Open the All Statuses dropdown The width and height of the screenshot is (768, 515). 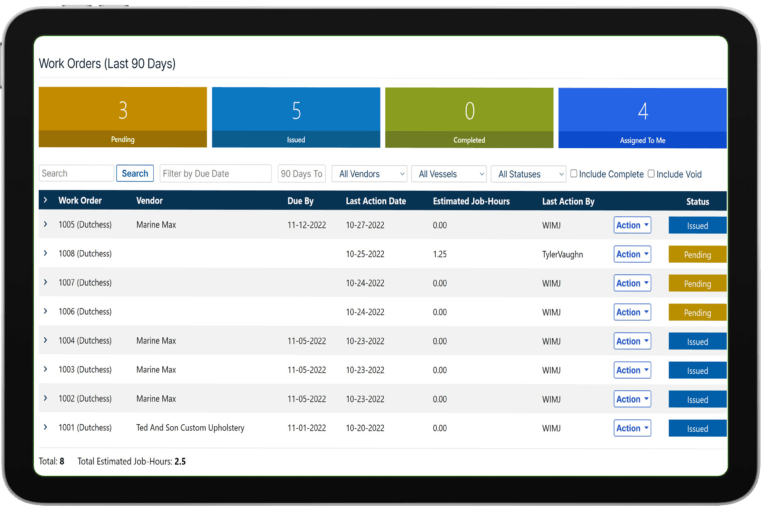pyautogui.click(x=528, y=174)
